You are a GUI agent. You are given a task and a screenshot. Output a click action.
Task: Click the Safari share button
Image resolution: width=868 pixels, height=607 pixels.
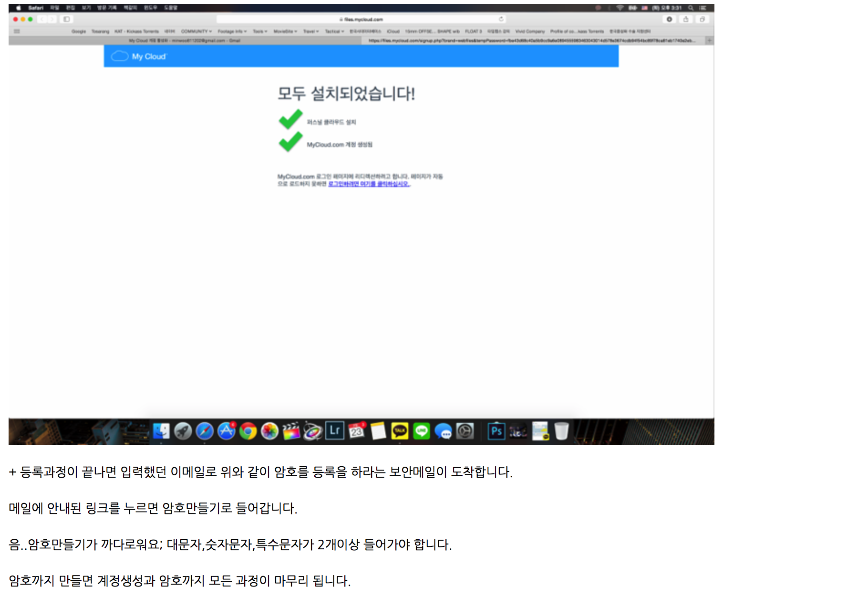coord(686,19)
